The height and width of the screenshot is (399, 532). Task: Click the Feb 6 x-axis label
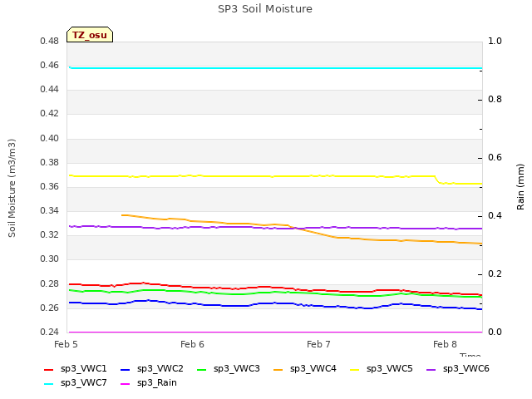click(192, 344)
